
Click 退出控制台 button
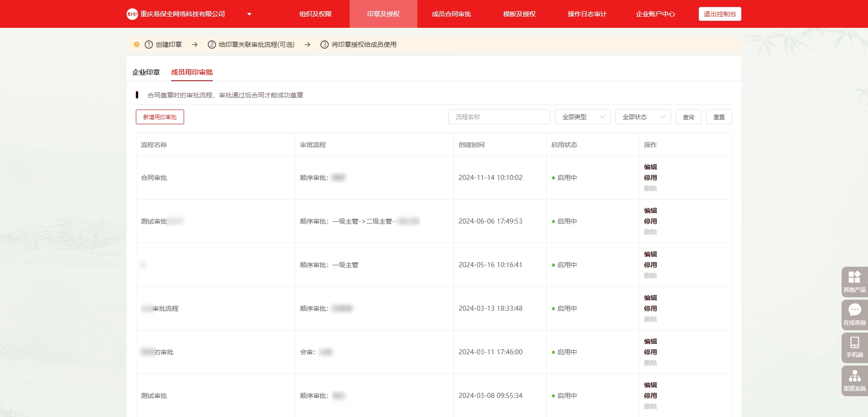[720, 14]
